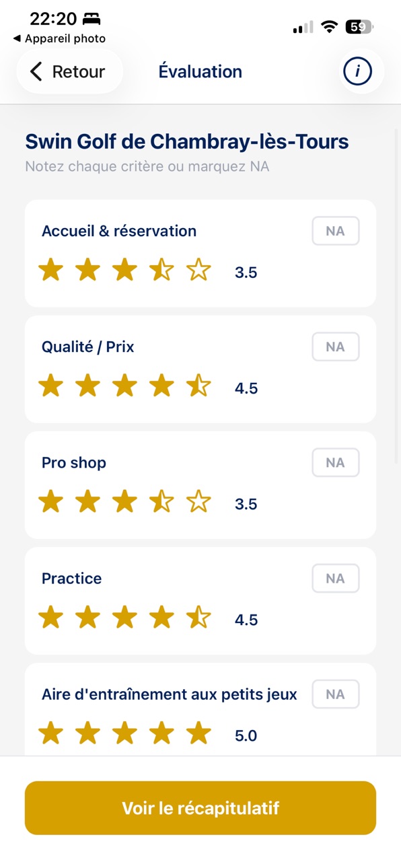Image resolution: width=401 pixels, height=868 pixels.
Task: Pick fifth star for Qualité / Prix
Action: (198, 387)
